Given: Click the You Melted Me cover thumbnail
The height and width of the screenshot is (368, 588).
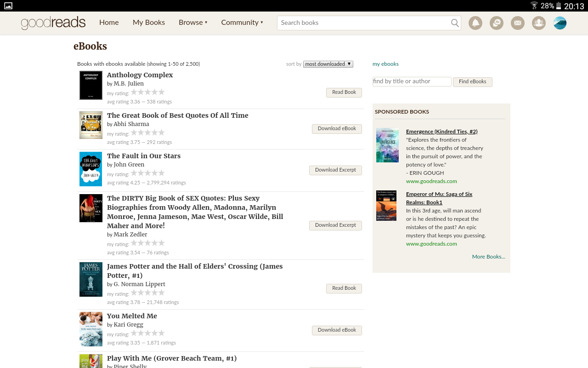Looking at the screenshot, I should click(91, 329).
